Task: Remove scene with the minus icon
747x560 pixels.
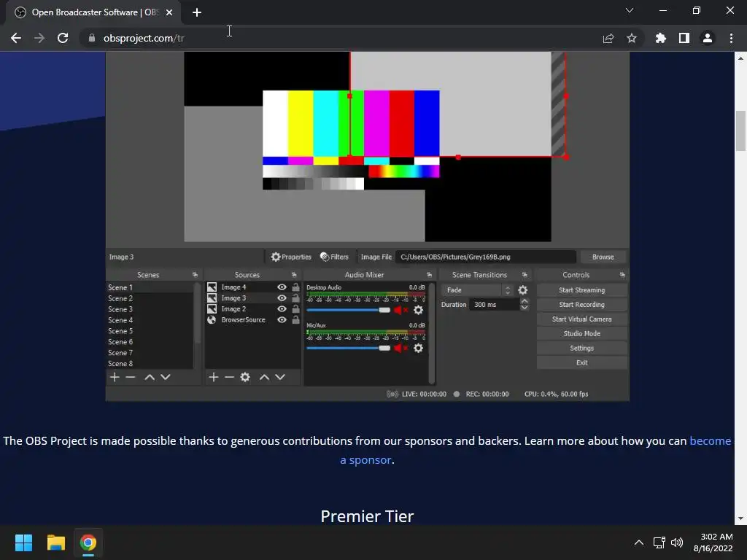Action: [131, 377]
